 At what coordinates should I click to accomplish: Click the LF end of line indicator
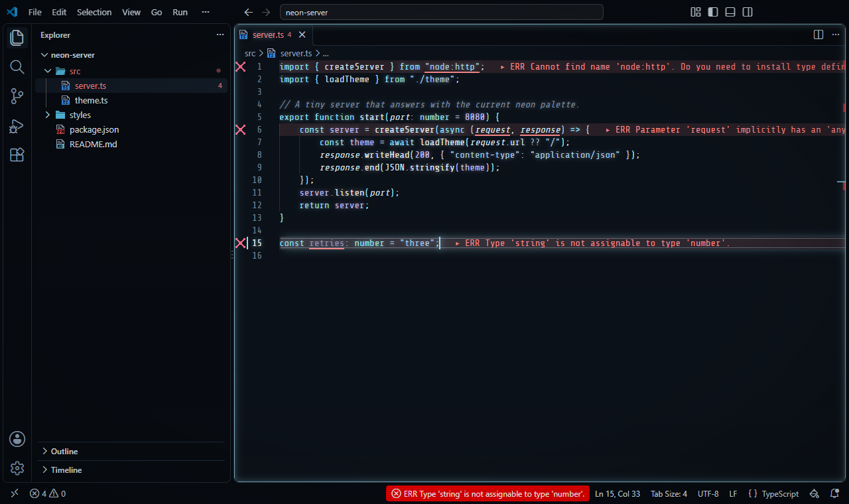coord(733,493)
